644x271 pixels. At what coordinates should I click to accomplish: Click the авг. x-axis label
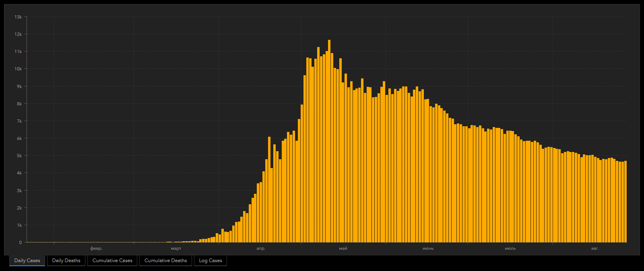(x=595, y=248)
